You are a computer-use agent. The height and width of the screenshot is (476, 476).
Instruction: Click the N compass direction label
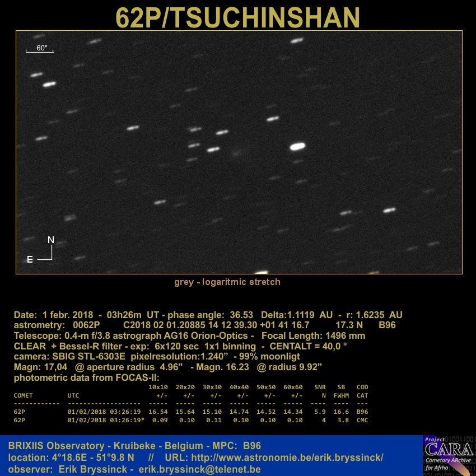point(51,240)
